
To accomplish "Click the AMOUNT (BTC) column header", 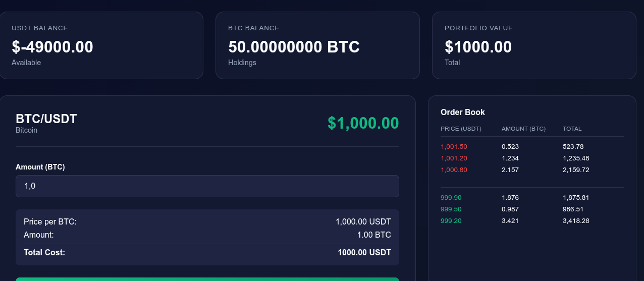I will (523, 129).
